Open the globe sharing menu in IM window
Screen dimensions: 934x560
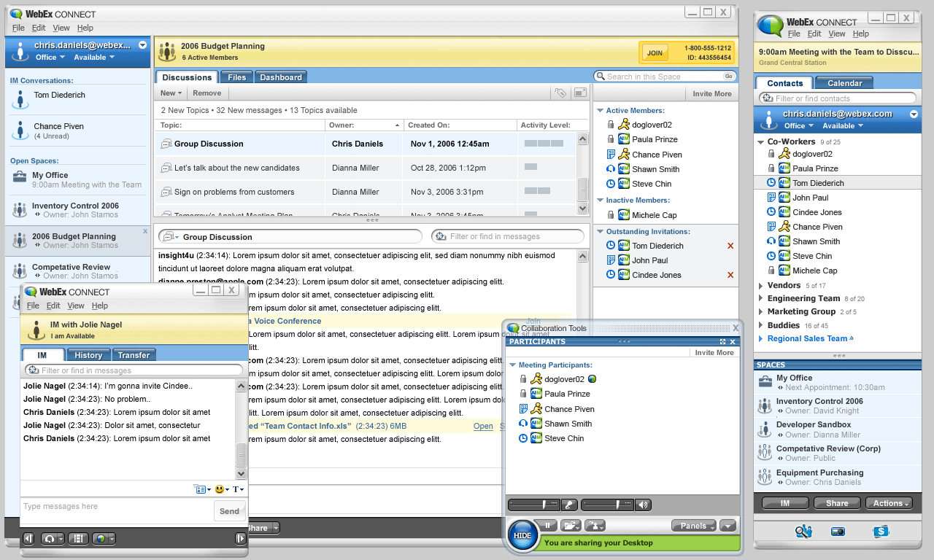tap(104, 539)
